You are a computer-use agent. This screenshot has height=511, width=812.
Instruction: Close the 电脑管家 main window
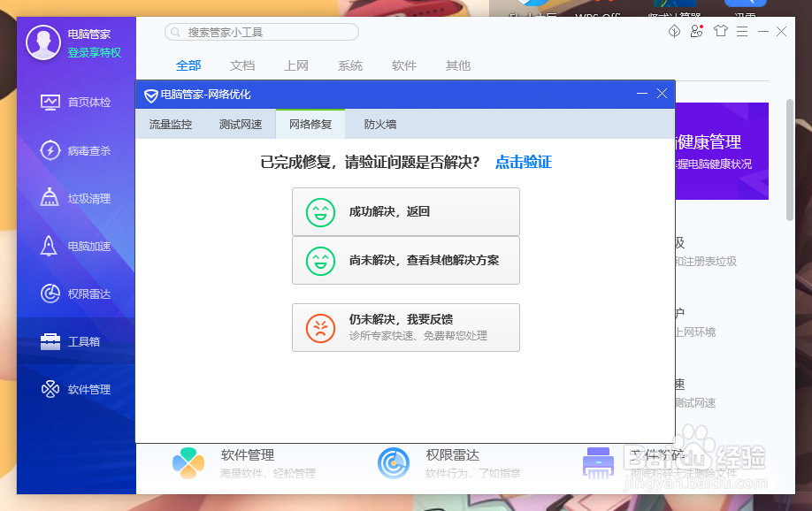[781, 32]
